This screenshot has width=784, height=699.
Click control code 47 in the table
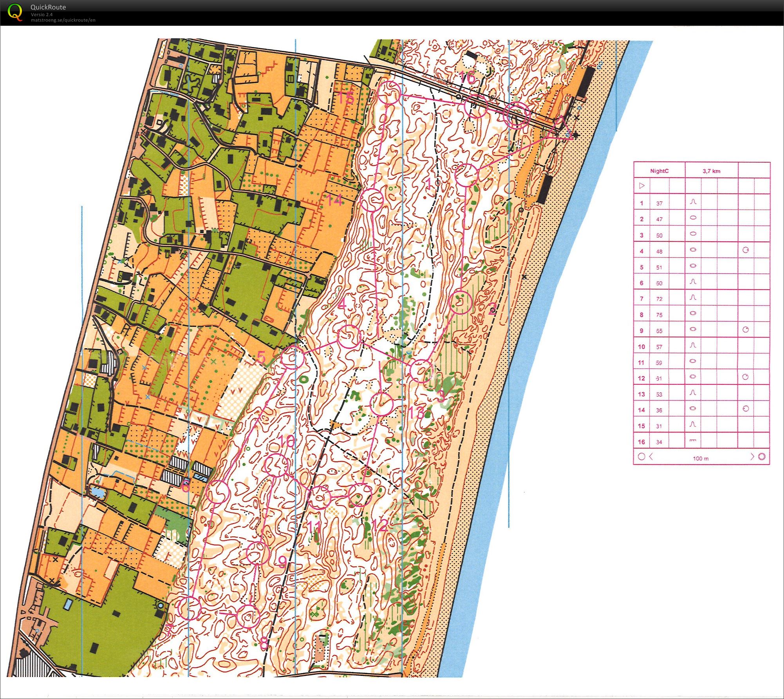tap(659, 219)
